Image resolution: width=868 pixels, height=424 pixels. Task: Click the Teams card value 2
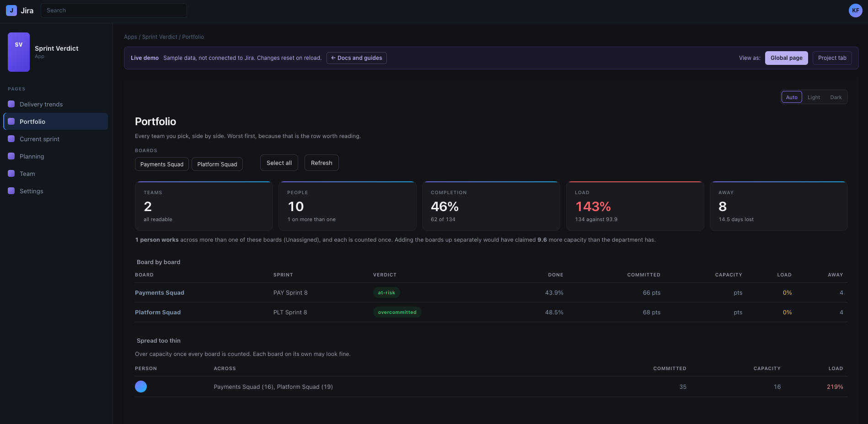point(148,207)
